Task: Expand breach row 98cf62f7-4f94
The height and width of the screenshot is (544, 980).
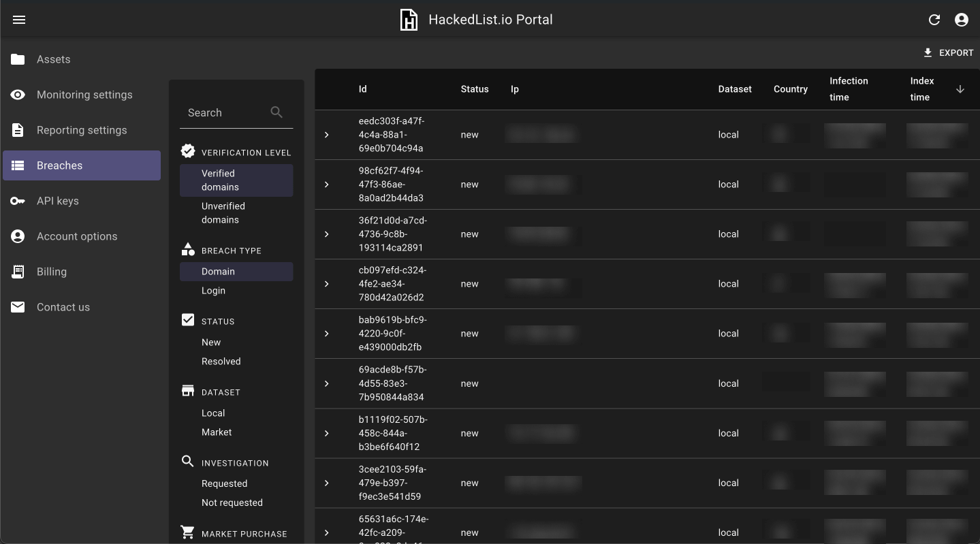Action: (327, 185)
